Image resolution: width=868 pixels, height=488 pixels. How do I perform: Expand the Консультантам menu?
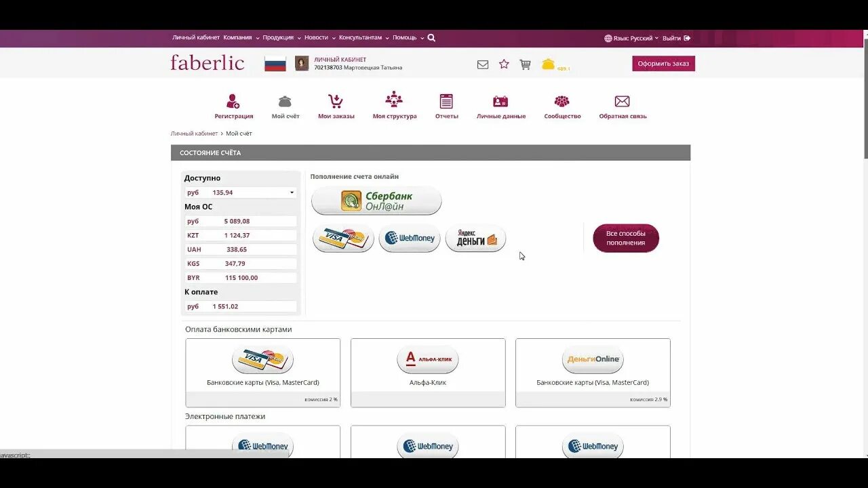tap(364, 38)
